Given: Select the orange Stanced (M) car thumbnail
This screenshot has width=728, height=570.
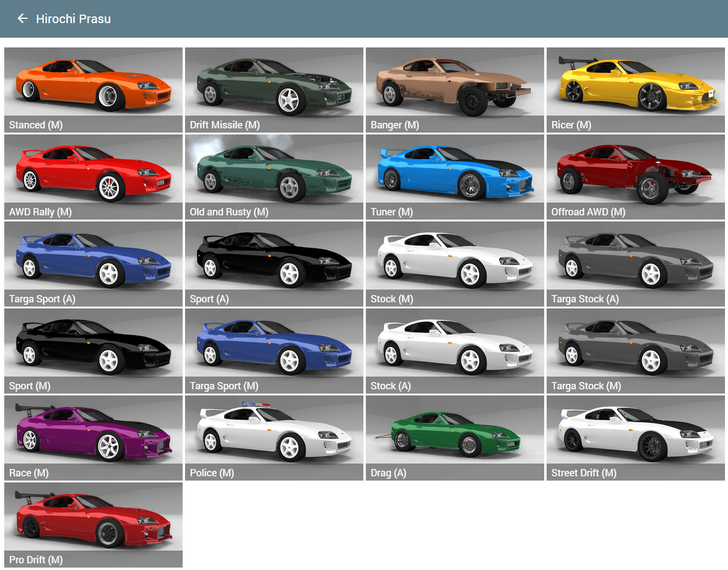Looking at the screenshot, I should 93,90.
